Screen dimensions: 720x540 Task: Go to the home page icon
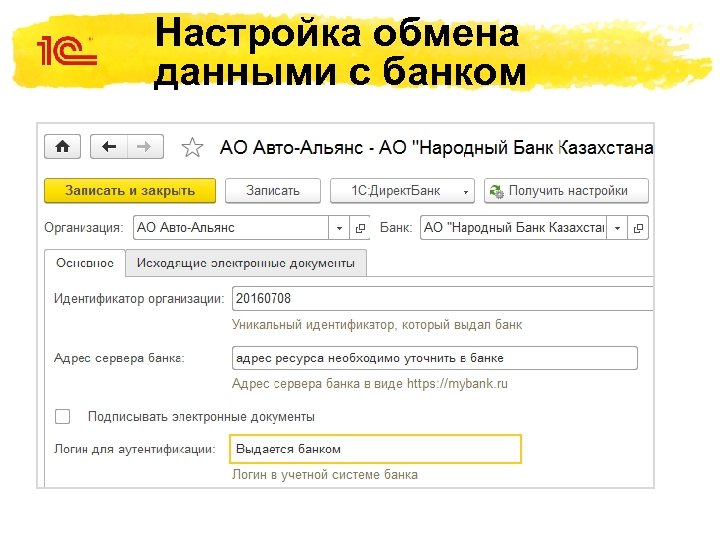coord(62,147)
